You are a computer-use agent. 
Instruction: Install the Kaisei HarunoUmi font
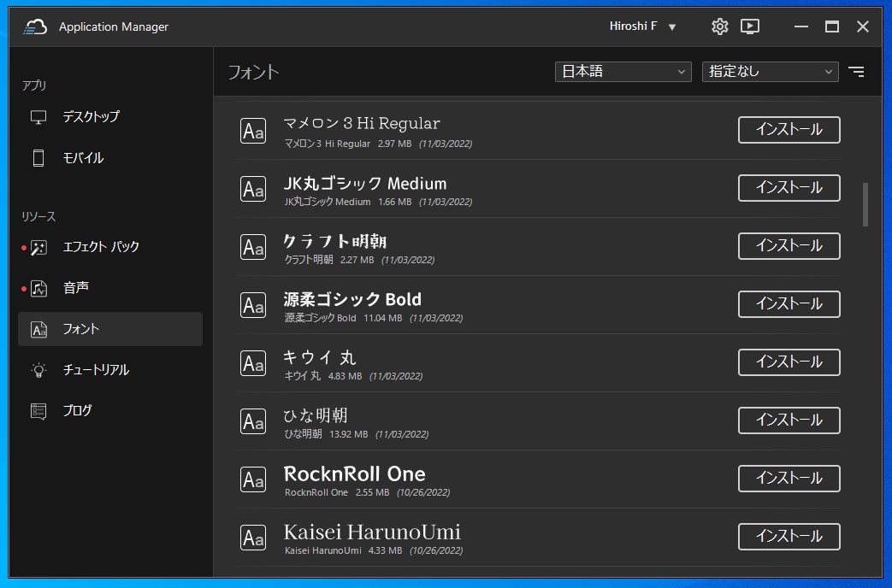click(x=789, y=536)
